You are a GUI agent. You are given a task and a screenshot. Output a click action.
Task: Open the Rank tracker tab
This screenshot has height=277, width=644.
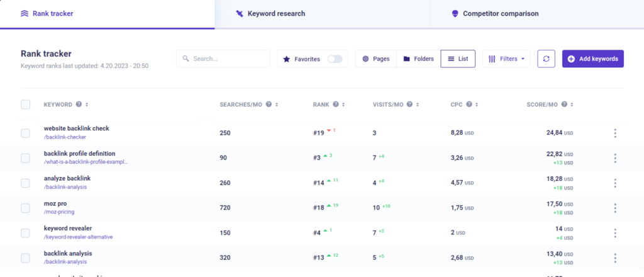(107, 14)
